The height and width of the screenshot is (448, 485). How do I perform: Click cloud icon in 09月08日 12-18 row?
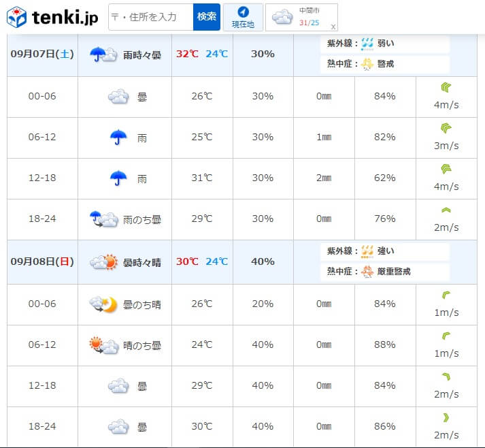pyautogui.click(x=118, y=385)
